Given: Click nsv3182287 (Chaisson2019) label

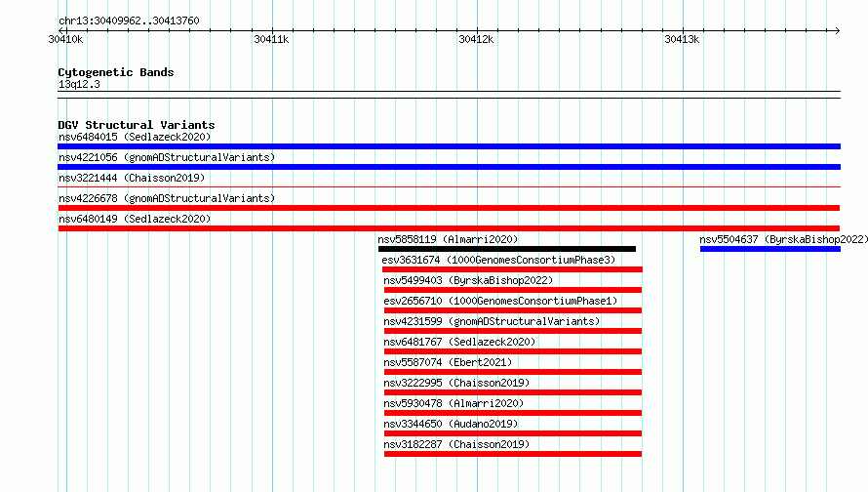Looking at the screenshot, I should click(x=456, y=444).
